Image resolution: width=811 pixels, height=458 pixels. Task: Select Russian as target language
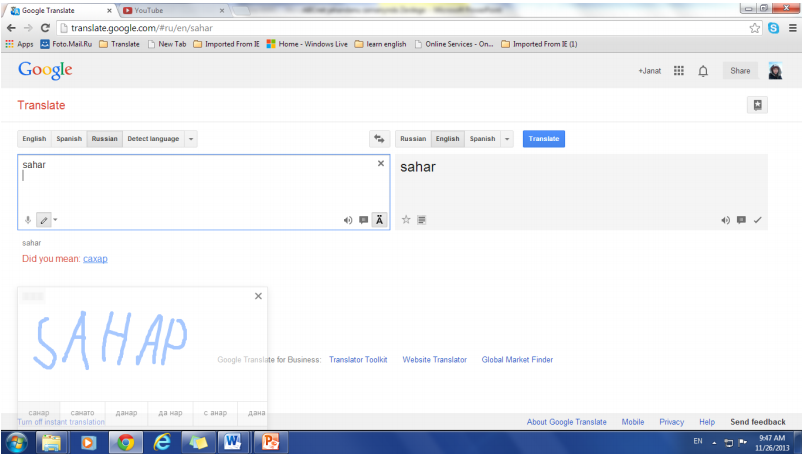coord(413,139)
